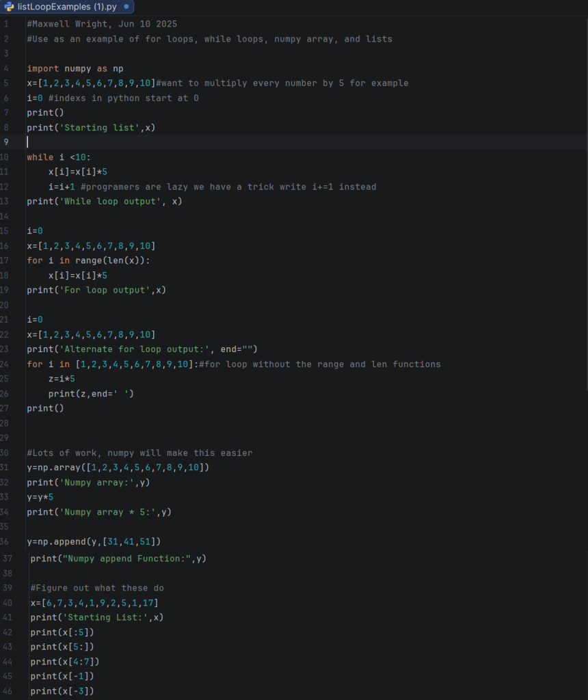This screenshot has height=700, width=588.
Task: Click the print(x[-3]) line
Action: click(62, 691)
